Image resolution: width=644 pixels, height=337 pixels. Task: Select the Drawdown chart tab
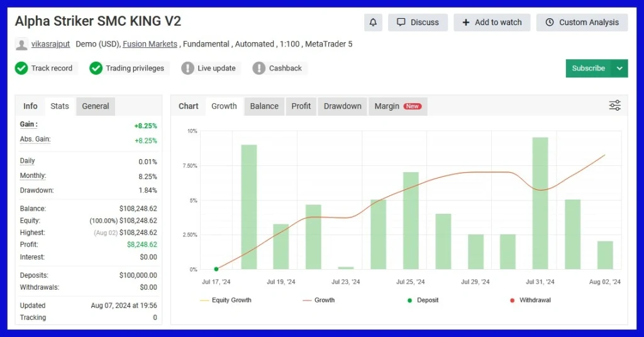342,106
